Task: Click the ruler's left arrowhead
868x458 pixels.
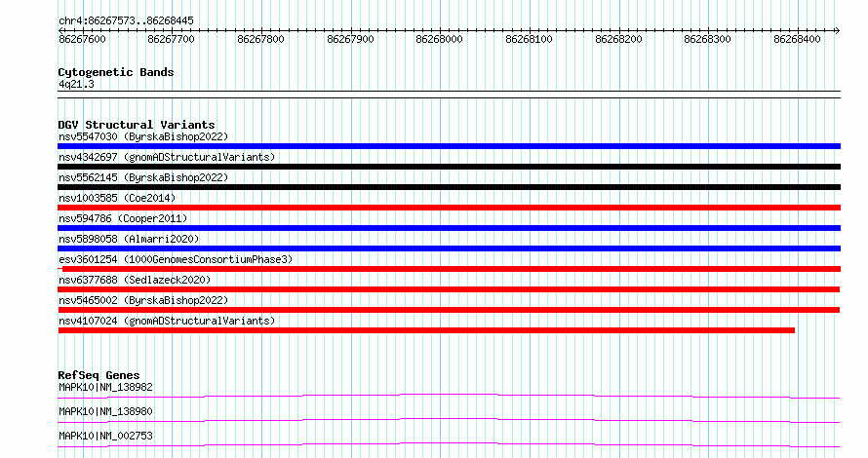Action: pyautogui.click(x=60, y=31)
